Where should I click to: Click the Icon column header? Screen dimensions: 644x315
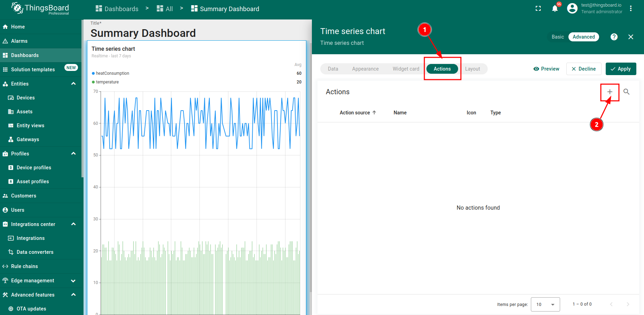coord(471,113)
